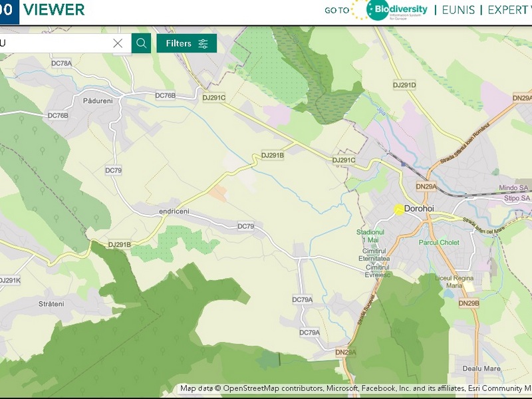532x399 pixels.
Task: Open the Filters panel
Action: [x=187, y=43]
